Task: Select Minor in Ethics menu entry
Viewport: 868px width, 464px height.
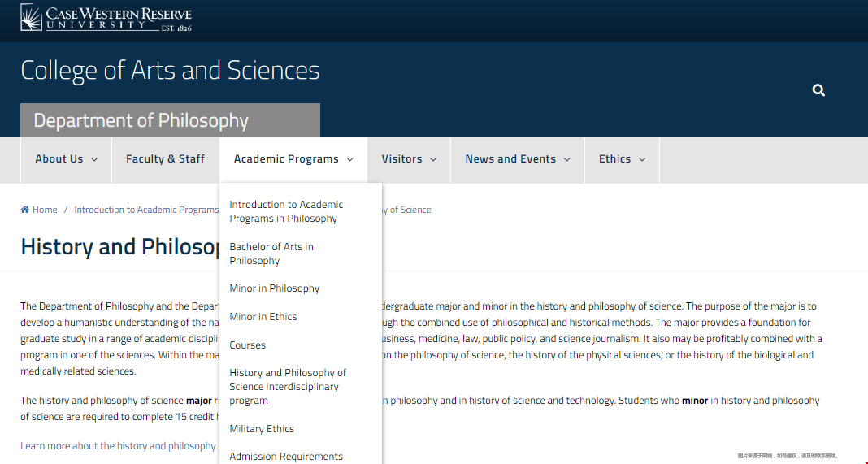Action: click(263, 317)
